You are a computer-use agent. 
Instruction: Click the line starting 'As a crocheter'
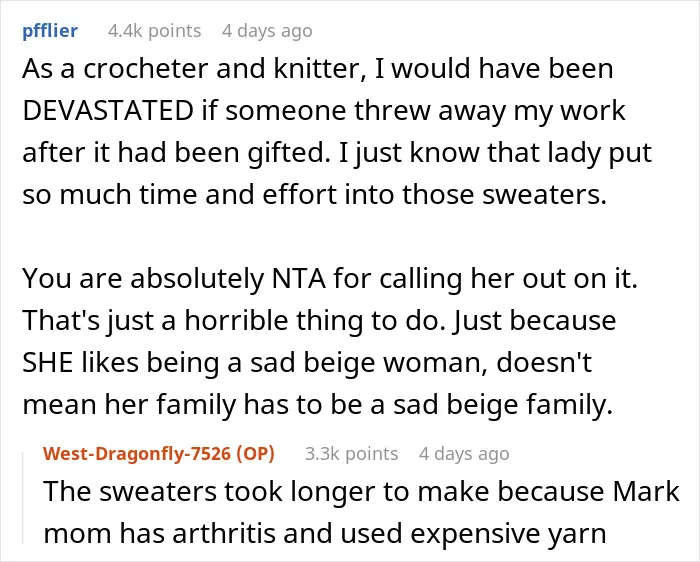point(317,69)
